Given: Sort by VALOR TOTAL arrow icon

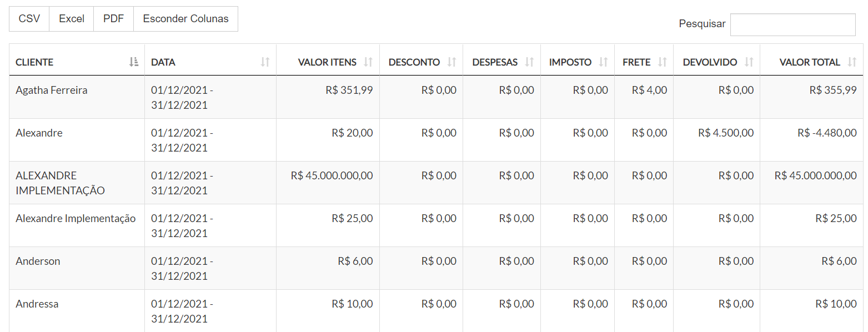Looking at the screenshot, I should pos(852,62).
